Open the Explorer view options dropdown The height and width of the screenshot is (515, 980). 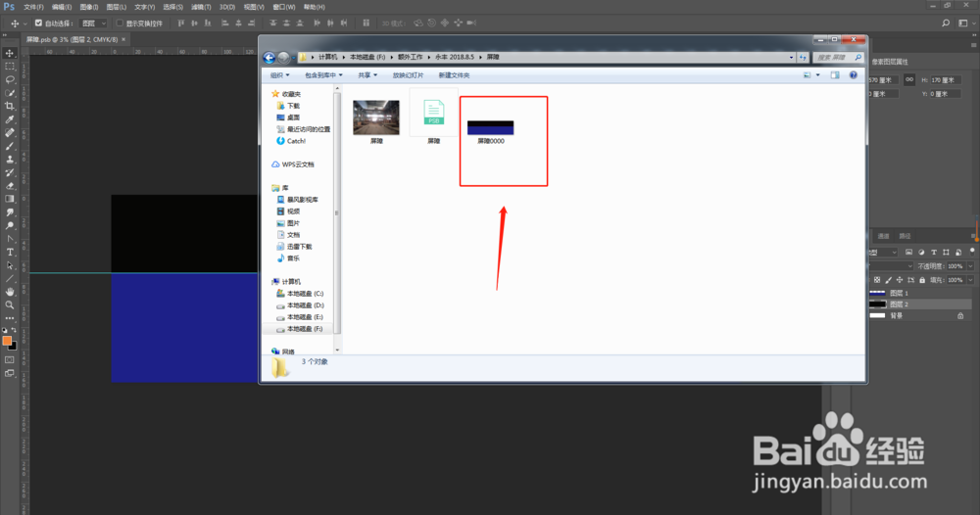817,75
